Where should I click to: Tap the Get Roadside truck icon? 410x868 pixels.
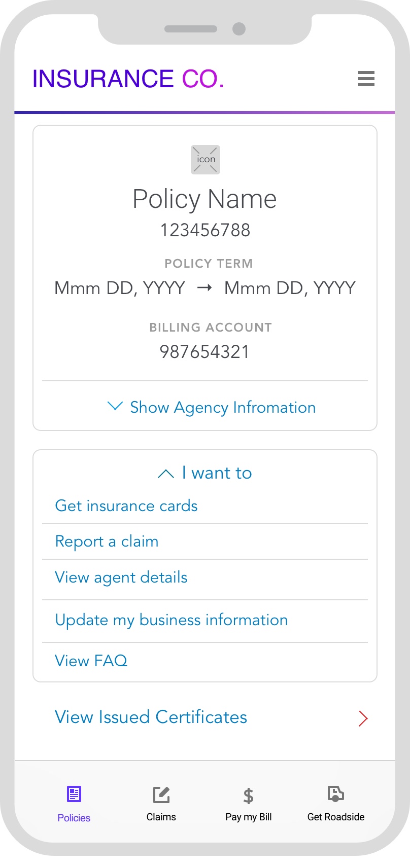[335, 793]
